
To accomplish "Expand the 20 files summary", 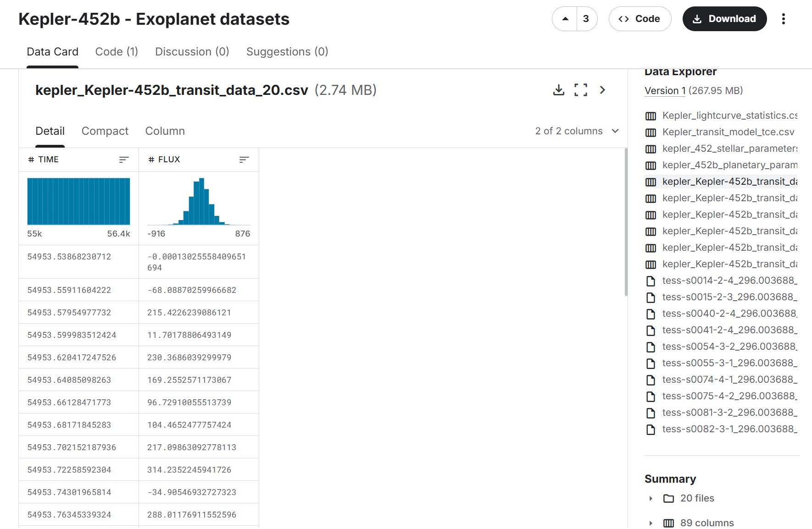I will pyautogui.click(x=651, y=498).
